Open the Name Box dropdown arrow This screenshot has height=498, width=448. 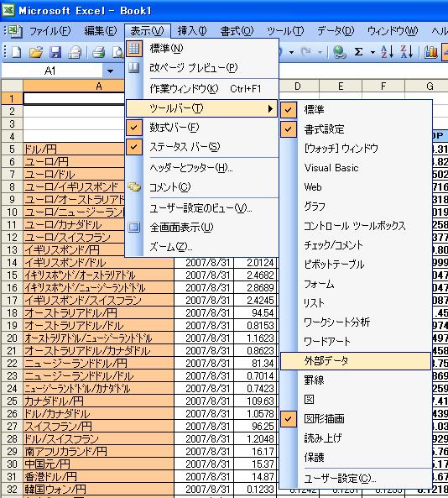click(110, 71)
